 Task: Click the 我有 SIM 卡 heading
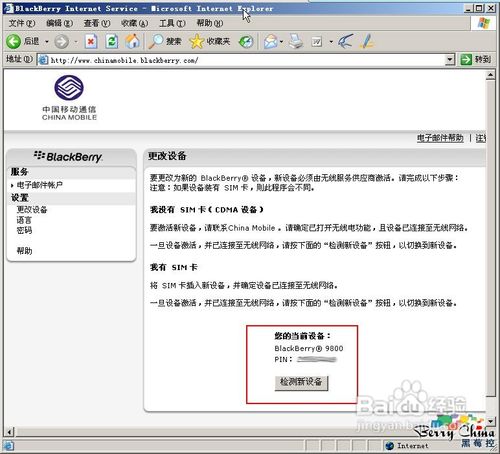pos(174,267)
